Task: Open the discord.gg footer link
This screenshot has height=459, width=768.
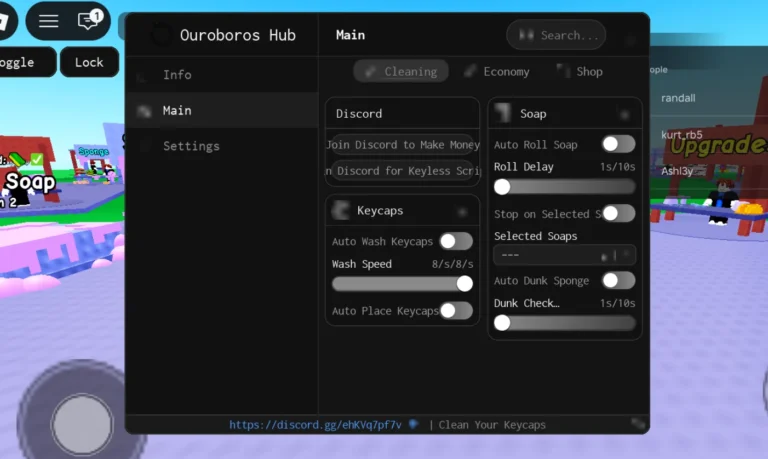Action: coord(315,425)
